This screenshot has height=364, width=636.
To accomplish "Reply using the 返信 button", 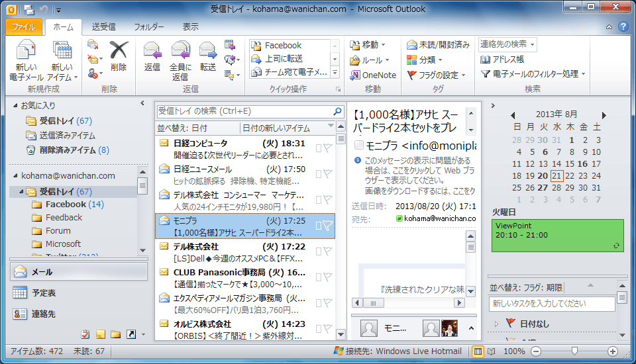I will (x=152, y=56).
